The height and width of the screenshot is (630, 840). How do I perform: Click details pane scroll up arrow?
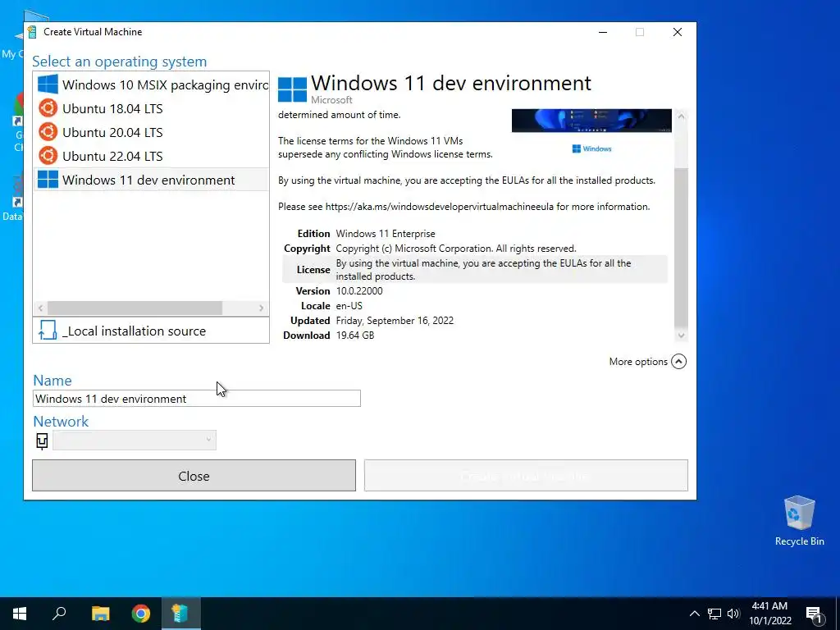(681, 116)
